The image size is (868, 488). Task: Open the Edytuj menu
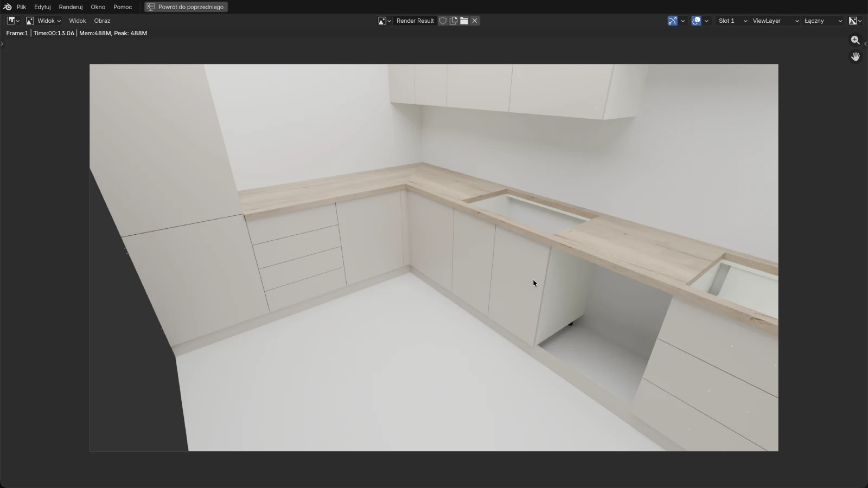[x=42, y=7]
